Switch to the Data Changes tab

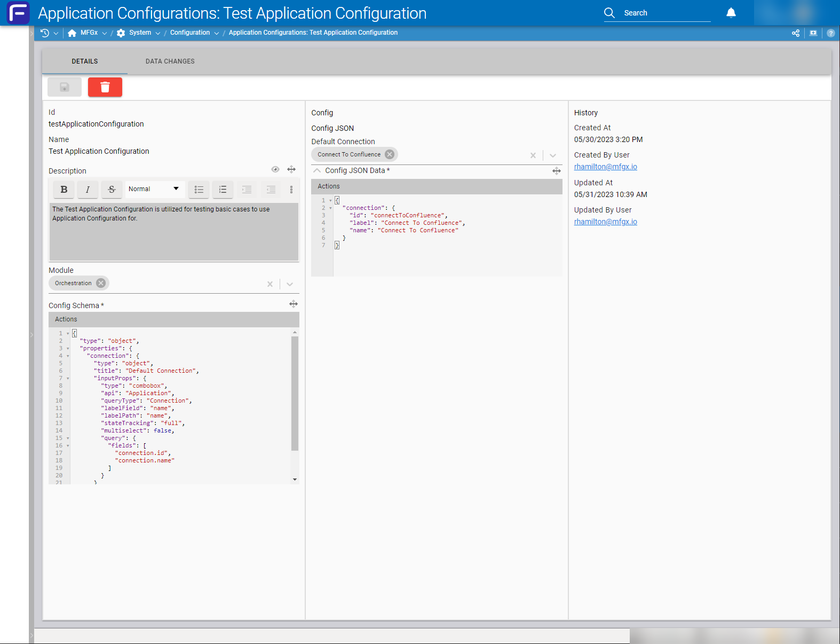point(170,61)
